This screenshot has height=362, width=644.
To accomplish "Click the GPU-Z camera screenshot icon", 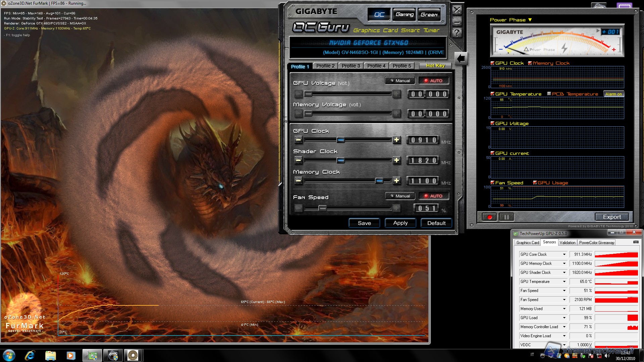I will pyautogui.click(x=636, y=242).
